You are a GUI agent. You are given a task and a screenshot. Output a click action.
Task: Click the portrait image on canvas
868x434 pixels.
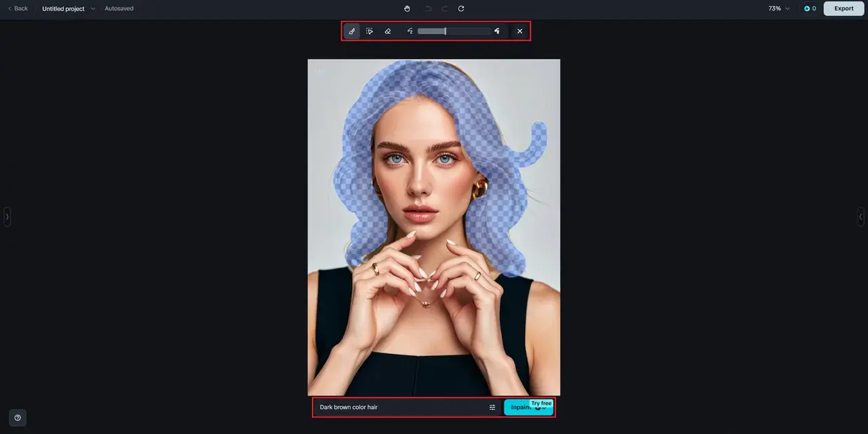tap(434, 227)
